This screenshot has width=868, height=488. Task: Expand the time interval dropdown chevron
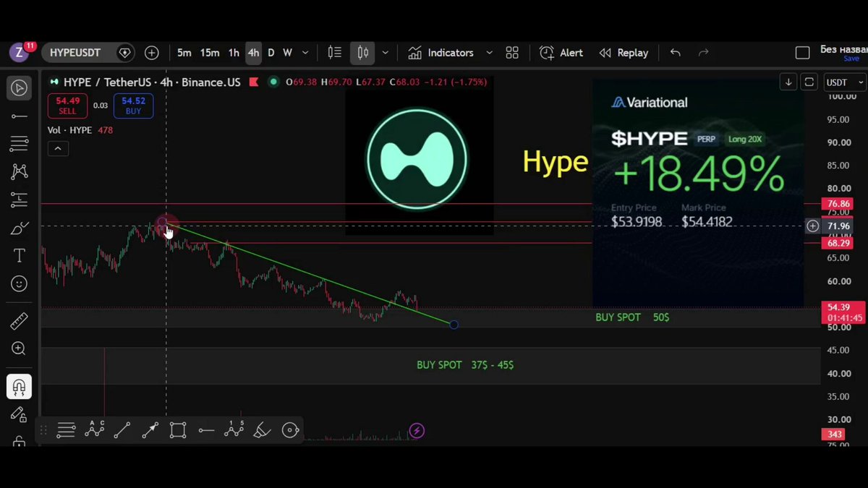coord(305,53)
